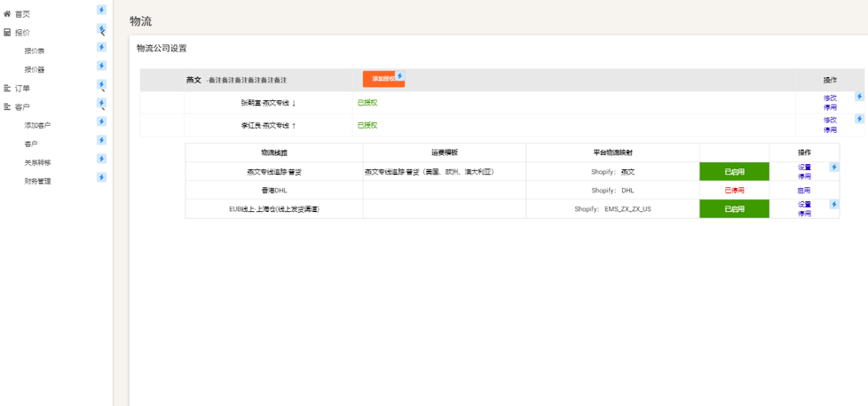Click lightning icon in EUB线上 row
Image resolution: width=868 pixels, height=406 pixels.
[x=833, y=204]
